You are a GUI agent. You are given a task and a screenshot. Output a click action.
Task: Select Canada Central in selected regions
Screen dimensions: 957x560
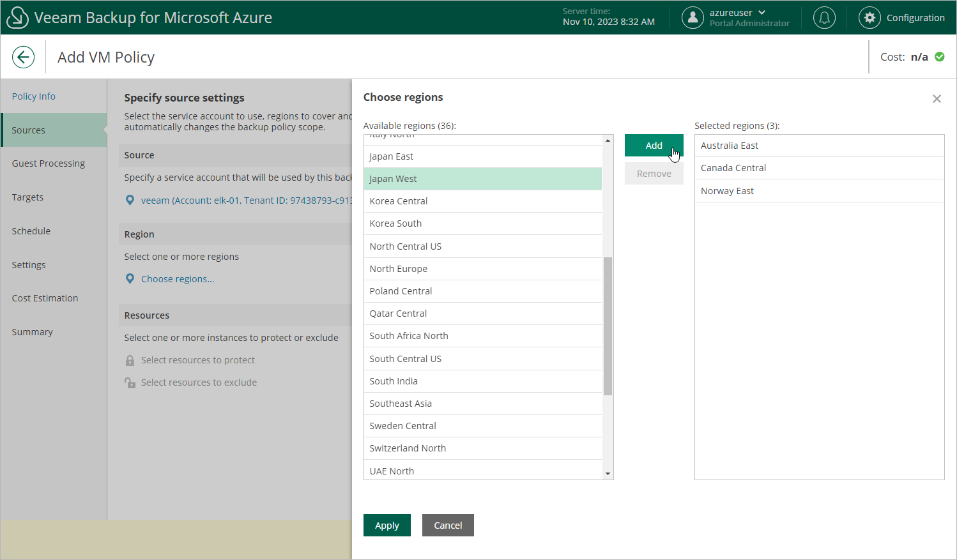(x=819, y=168)
